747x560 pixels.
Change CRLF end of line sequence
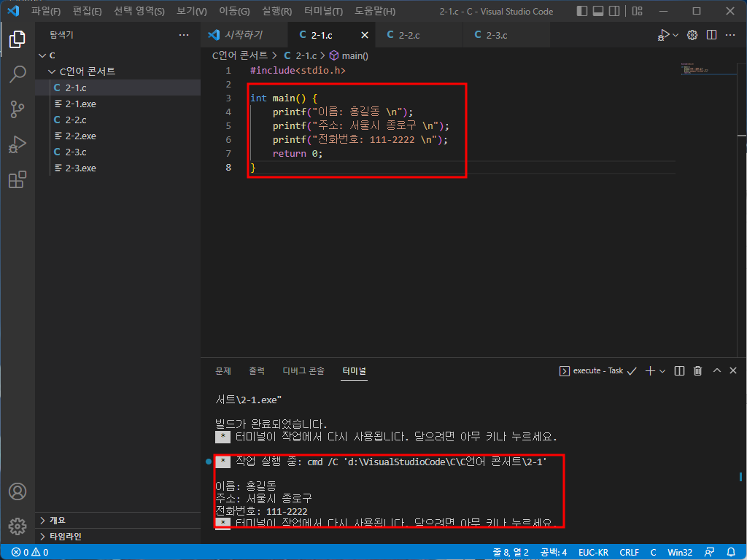pos(630,553)
